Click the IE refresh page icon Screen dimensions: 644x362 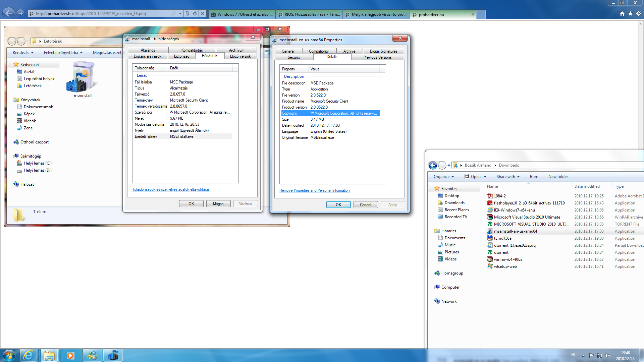click(x=195, y=14)
